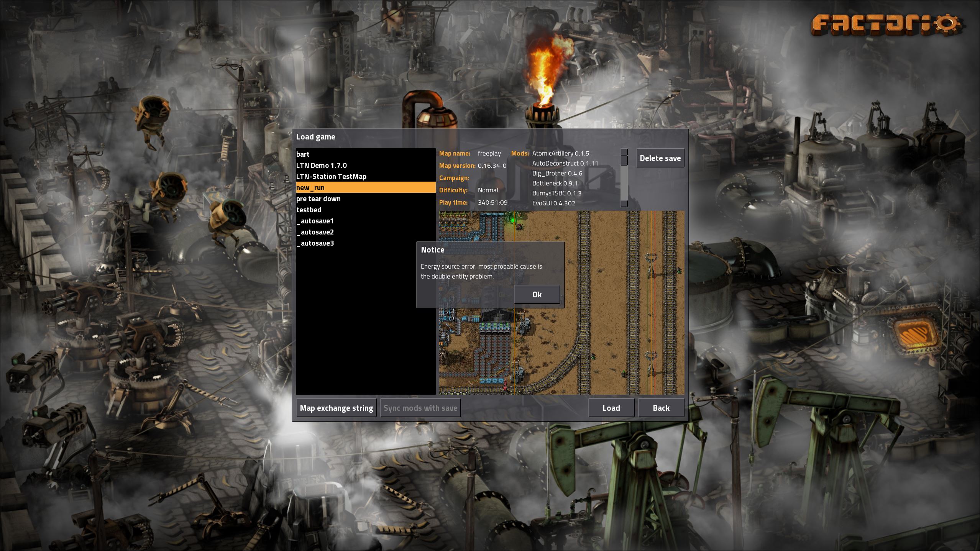This screenshot has height=551, width=980.
Task: Click the 'Load game' window title
Action: (315, 137)
